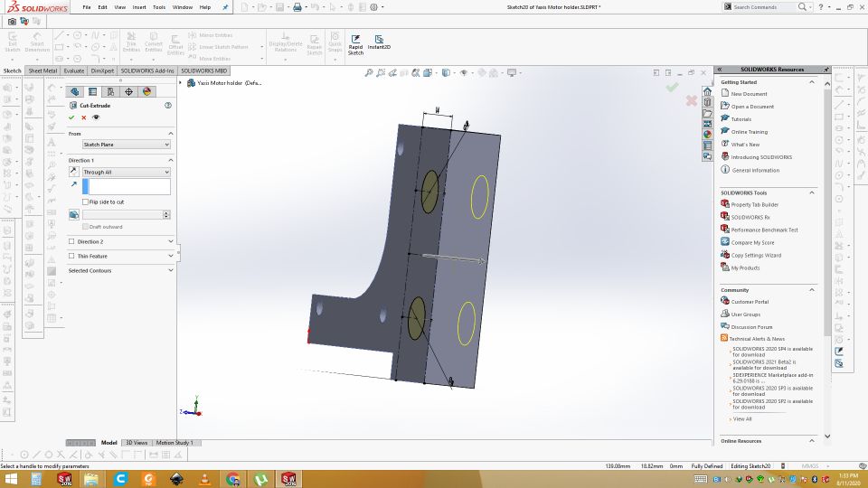Click the Tutorials link
The image size is (868, 488).
point(741,119)
